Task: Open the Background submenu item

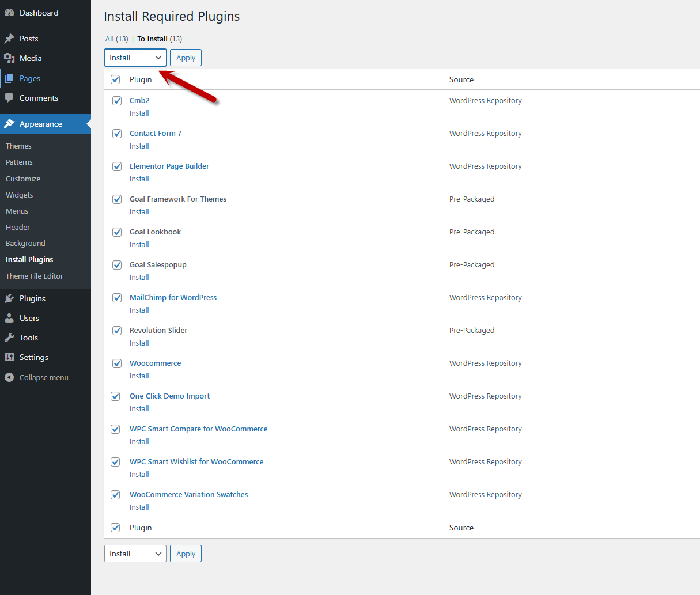Action: [25, 244]
